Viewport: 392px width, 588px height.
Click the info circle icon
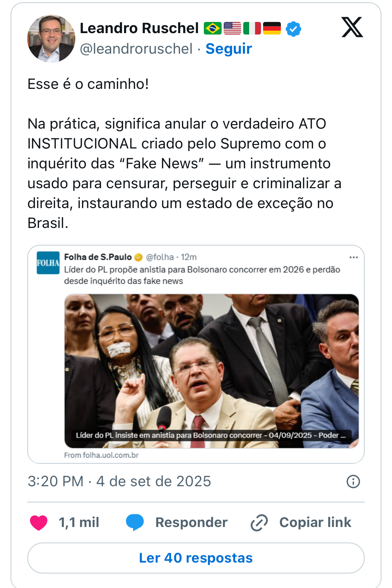tap(353, 481)
